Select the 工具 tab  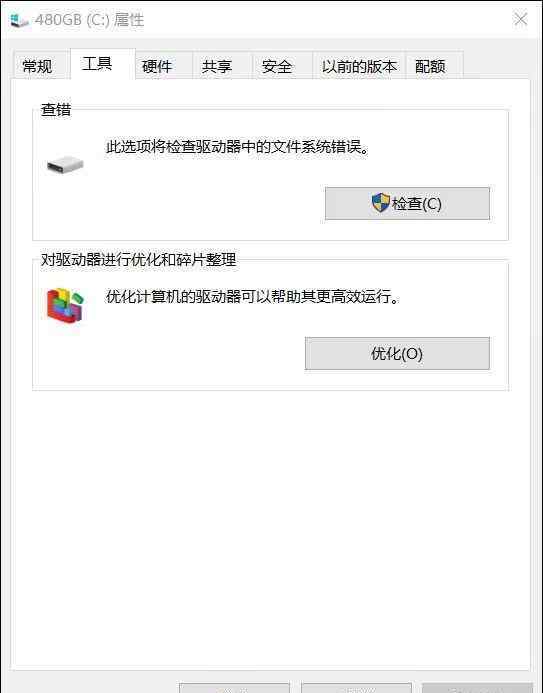97,65
